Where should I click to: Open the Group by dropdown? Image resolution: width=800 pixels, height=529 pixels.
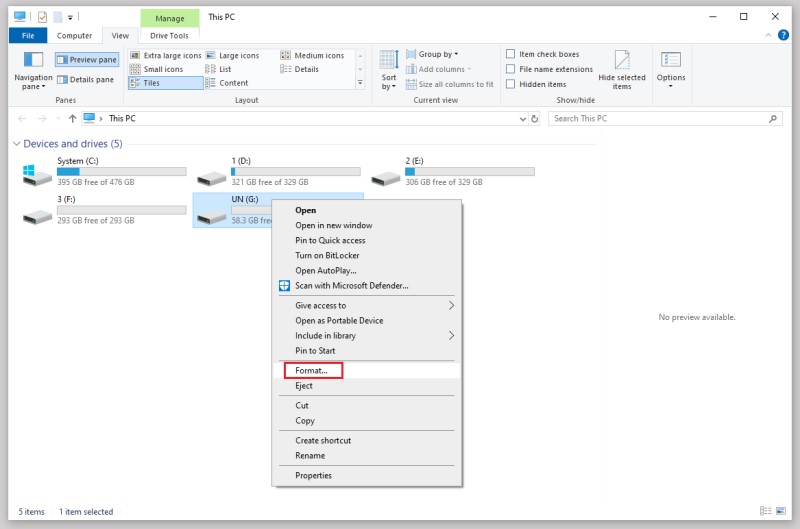(438, 54)
